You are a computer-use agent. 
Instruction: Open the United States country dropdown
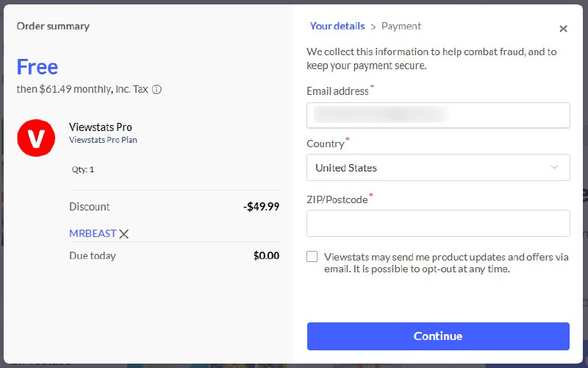[437, 168]
